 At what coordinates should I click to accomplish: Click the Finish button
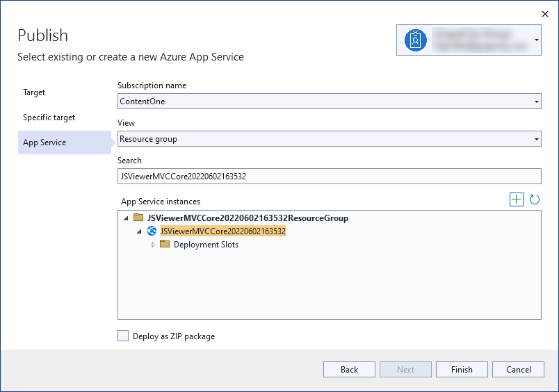462,369
